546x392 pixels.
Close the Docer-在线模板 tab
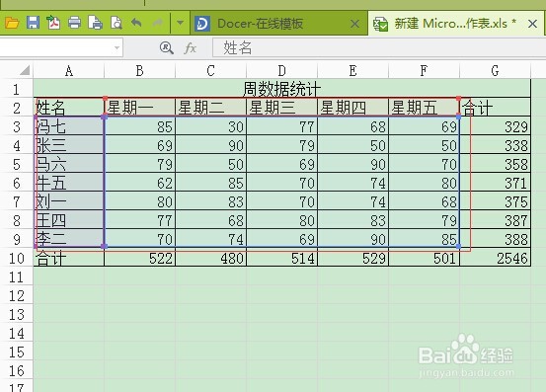pyautogui.click(x=354, y=24)
